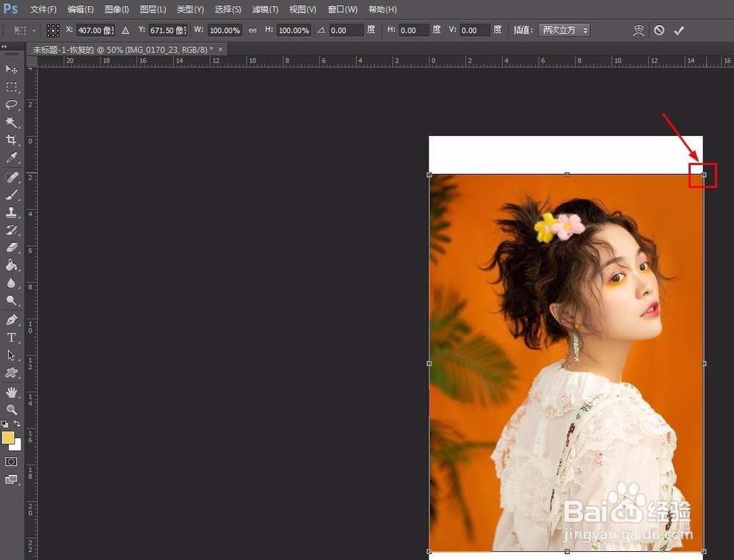734x560 pixels.
Task: Edit the Y position field
Action: 168,30
